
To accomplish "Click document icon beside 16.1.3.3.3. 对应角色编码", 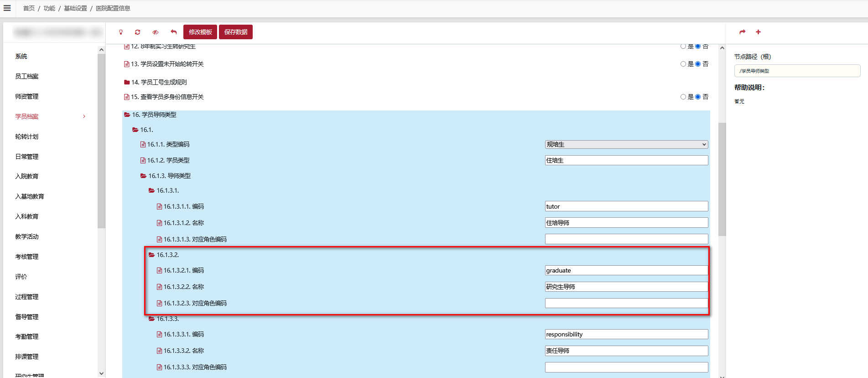I will [x=159, y=367].
